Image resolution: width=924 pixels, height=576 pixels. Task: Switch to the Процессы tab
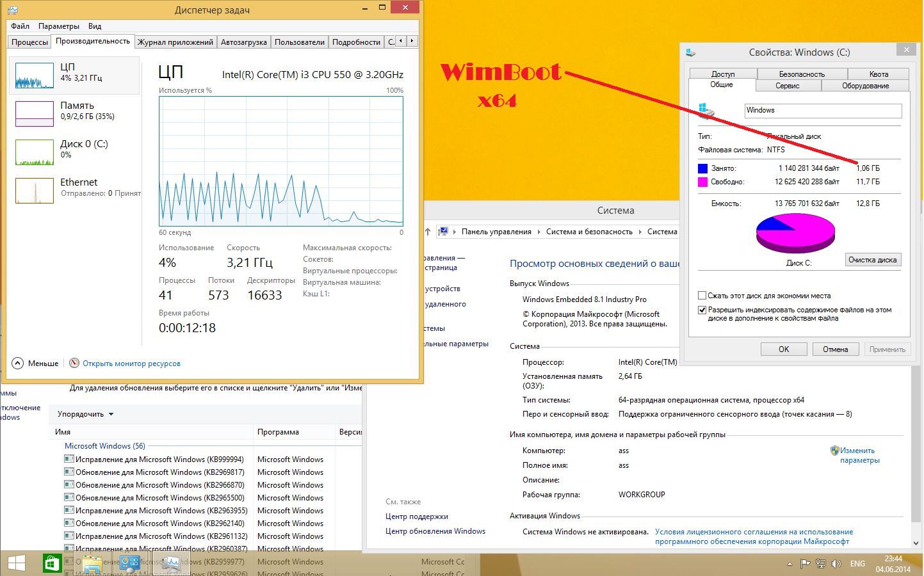coord(29,42)
